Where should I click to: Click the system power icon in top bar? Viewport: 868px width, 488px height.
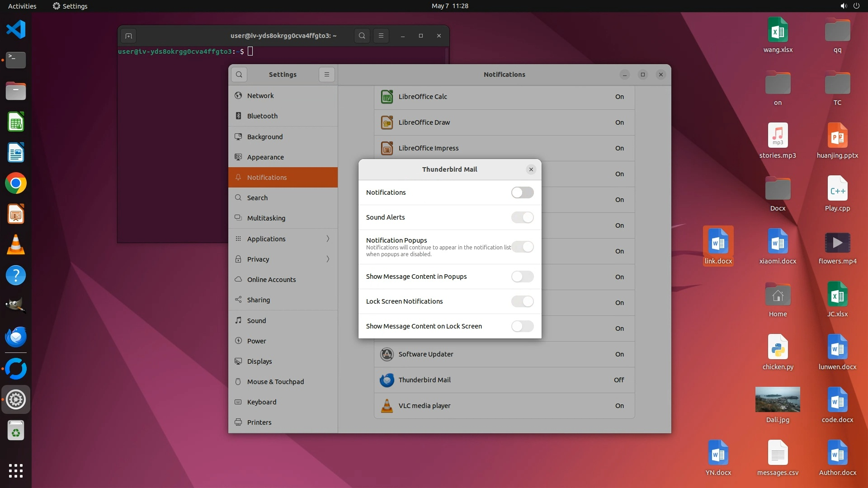856,6
